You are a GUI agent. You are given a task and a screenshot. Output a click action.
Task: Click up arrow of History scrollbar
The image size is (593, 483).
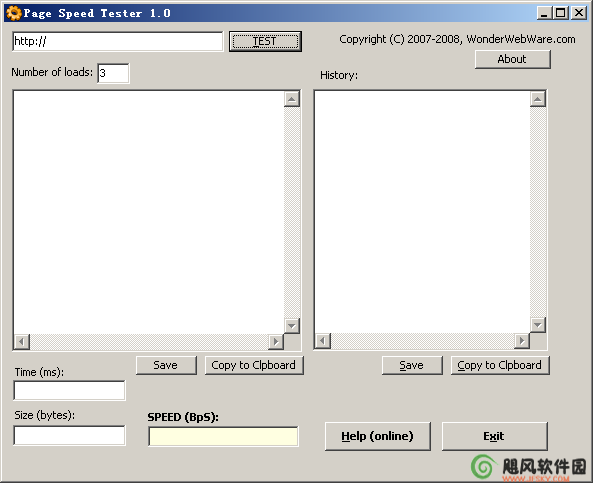538,99
